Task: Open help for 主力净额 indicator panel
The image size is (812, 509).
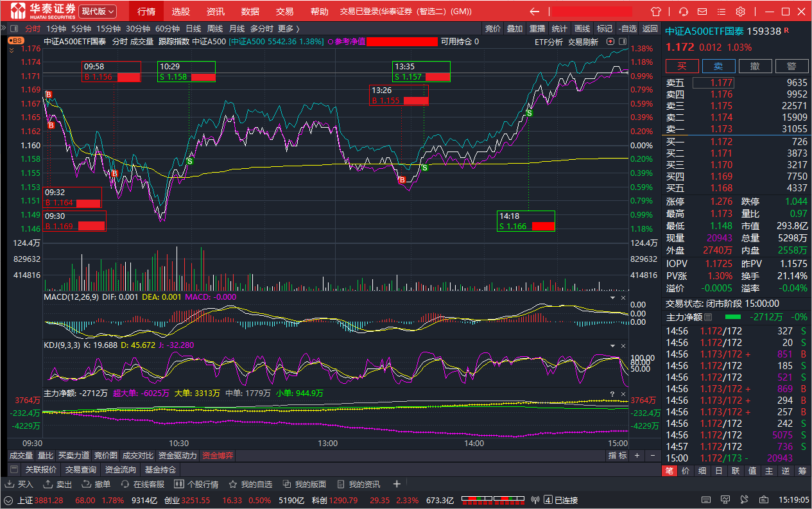Action: tap(612, 393)
